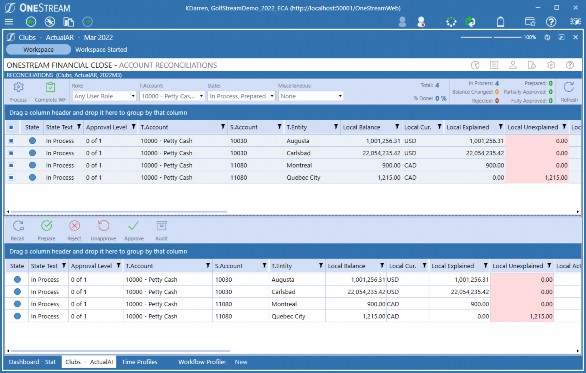
Task: Check the Montreal row checkbox in upper grid
Action: 11,166
